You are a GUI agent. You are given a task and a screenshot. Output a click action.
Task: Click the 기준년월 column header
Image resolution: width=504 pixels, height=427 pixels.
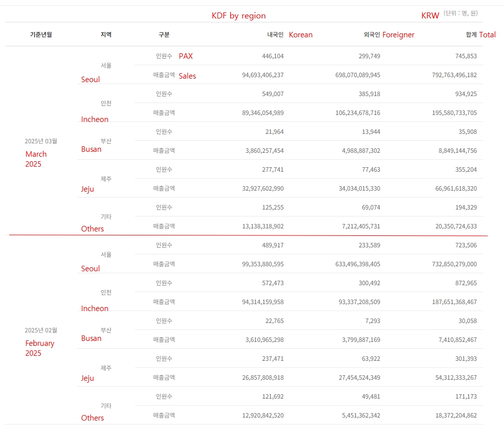point(41,34)
